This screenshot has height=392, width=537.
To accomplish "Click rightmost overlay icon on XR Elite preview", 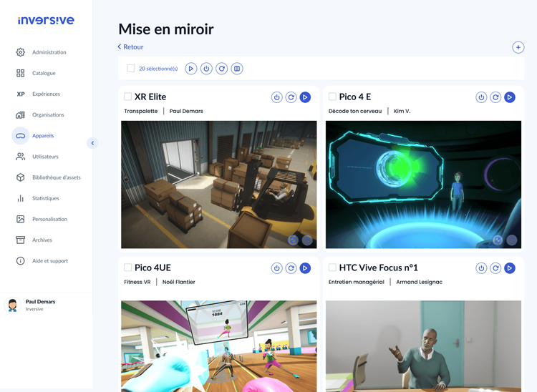I will (307, 240).
